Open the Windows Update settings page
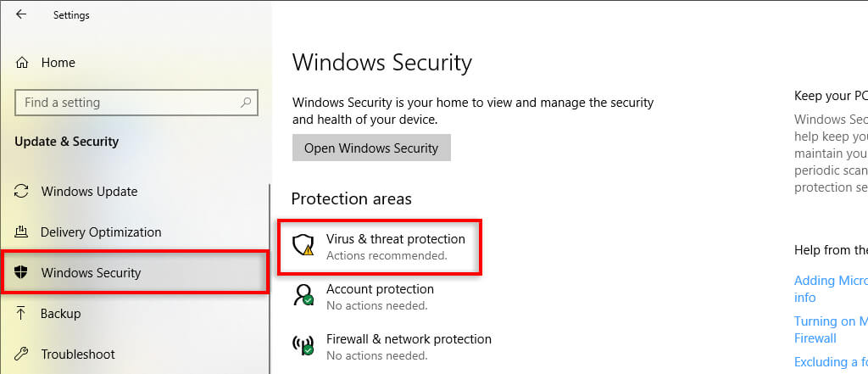Screen dimensions: 868x374 (89, 192)
